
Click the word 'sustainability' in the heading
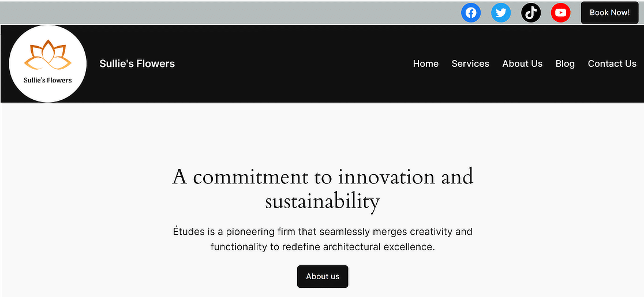click(x=322, y=202)
